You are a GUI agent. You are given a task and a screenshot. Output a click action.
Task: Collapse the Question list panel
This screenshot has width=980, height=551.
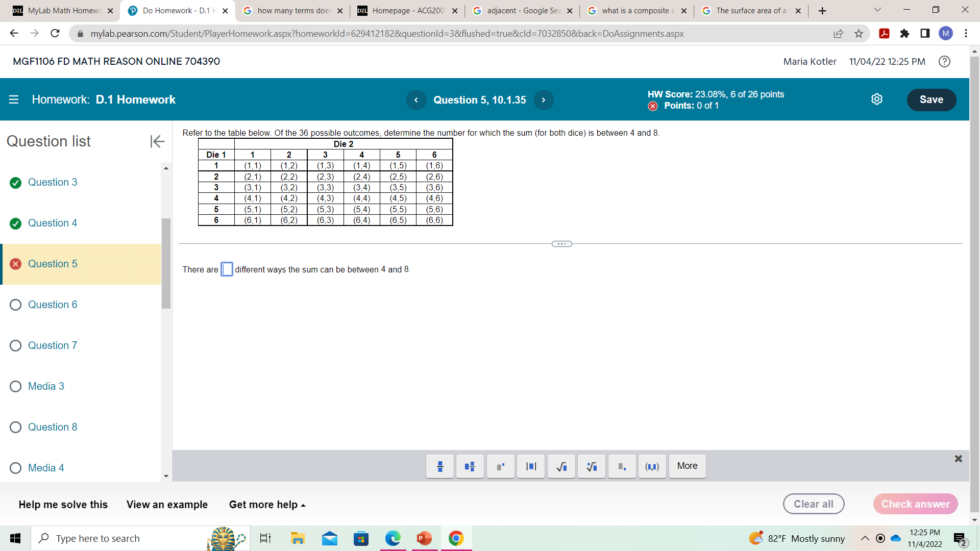pos(157,141)
